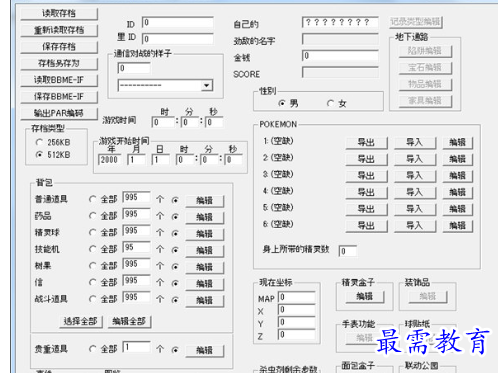Click the 自己的 name field
498x373 pixels.
coord(340,22)
